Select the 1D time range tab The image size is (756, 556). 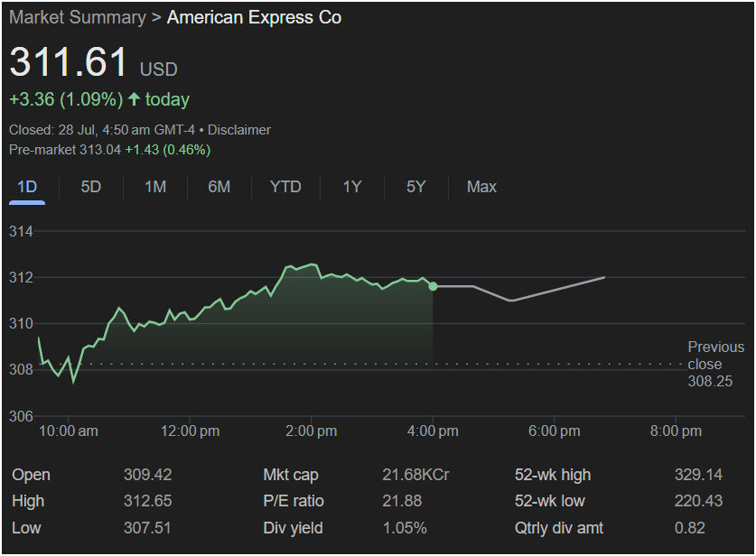pos(27,187)
